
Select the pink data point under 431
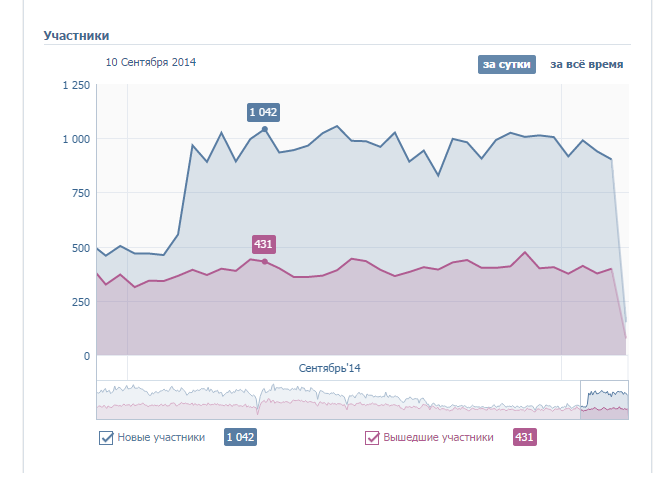tap(264, 261)
